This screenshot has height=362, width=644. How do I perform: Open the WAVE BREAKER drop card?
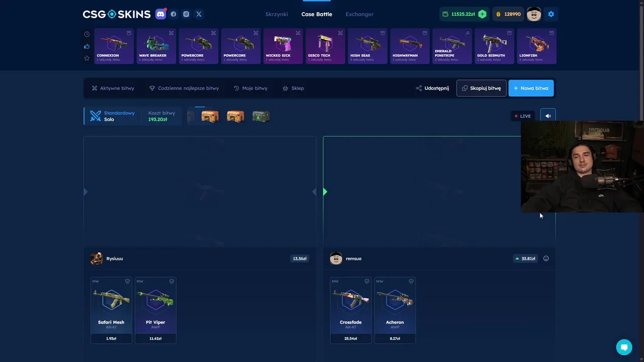click(x=156, y=46)
